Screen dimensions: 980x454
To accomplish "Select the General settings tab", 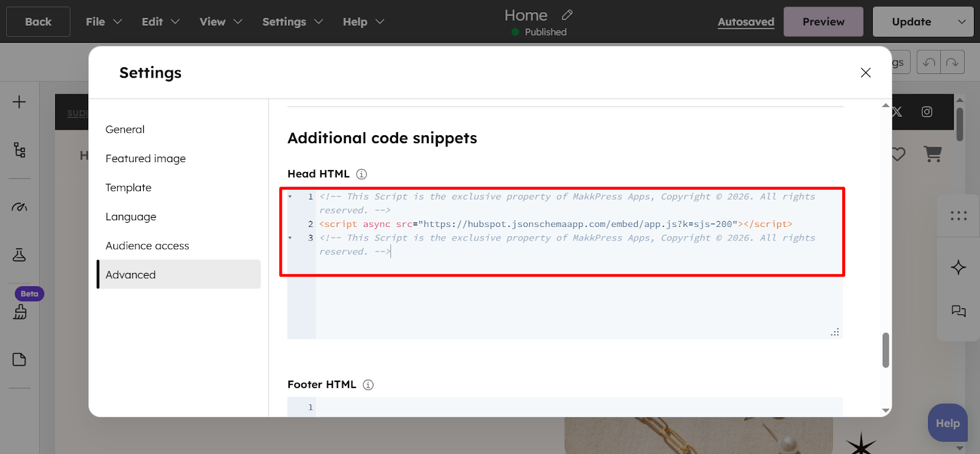I will (x=125, y=130).
